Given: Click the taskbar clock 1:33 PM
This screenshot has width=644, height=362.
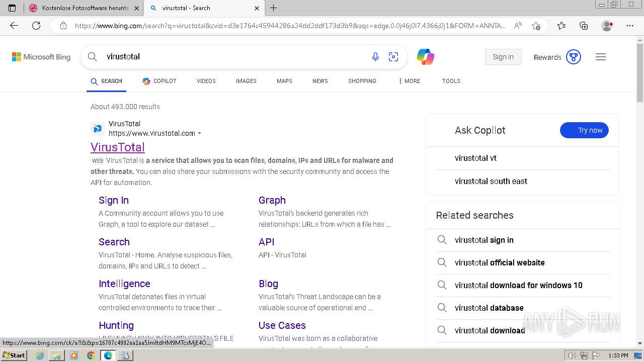Looking at the screenshot, I should [618, 355].
